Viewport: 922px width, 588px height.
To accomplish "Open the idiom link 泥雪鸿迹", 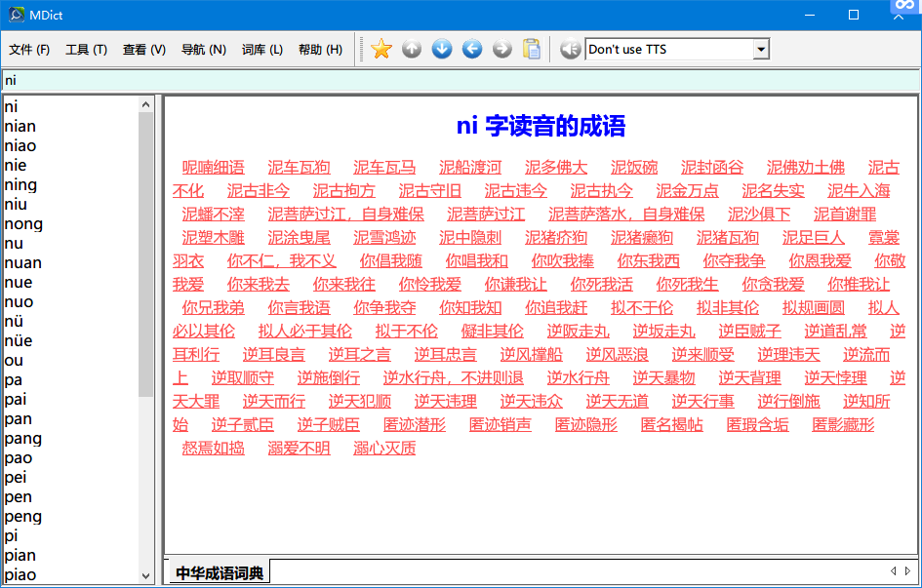I will click(x=384, y=237).
